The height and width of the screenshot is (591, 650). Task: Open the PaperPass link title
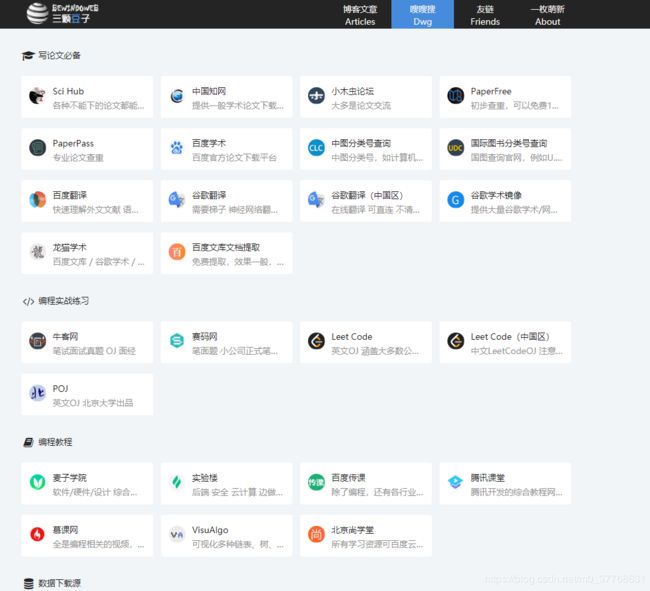(x=73, y=143)
